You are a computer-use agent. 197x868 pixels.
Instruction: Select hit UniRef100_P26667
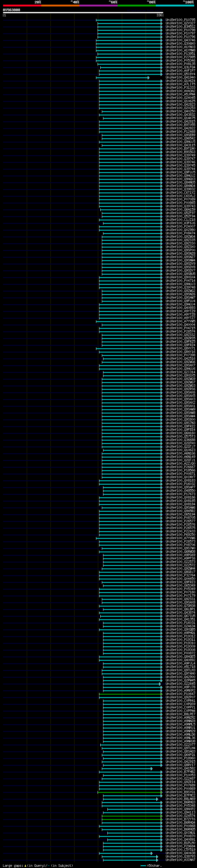tap(180, 467)
